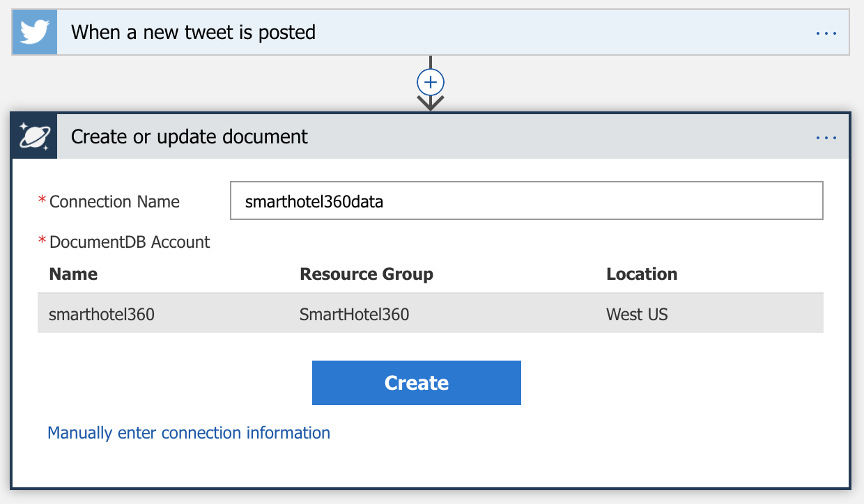Click the DocumentDB Account label

[x=130, y=242]
